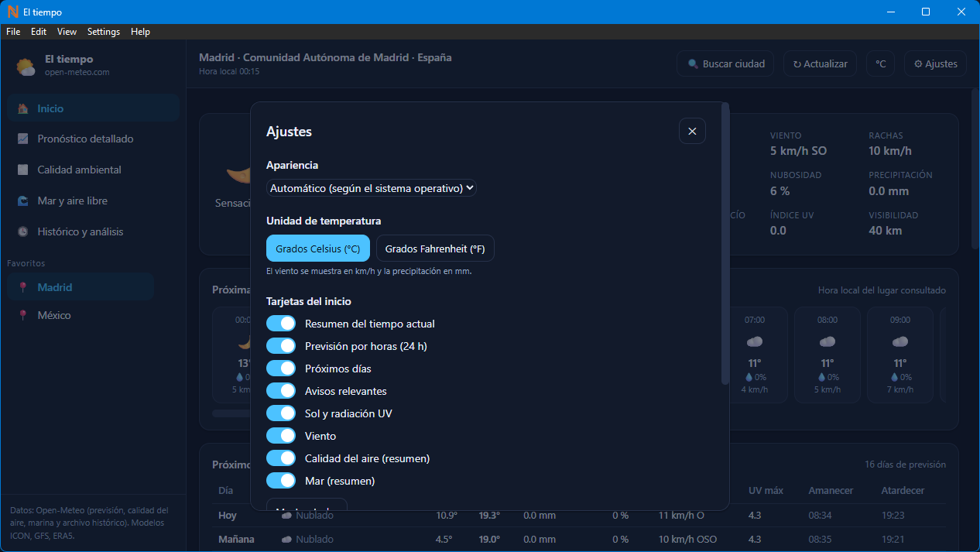Image resolution: width=980 pixels, height=552 pixels.
Task: Click the Atardecer column header
Action: (903, 491)
